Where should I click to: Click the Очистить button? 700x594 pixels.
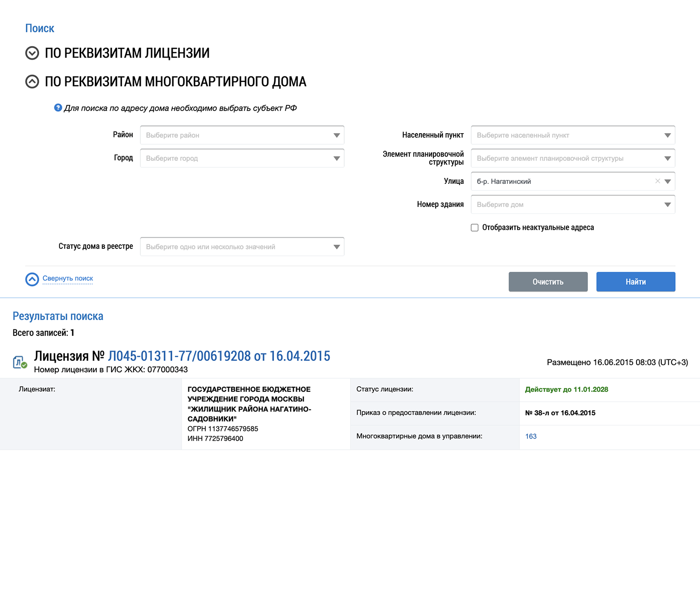click(x=548, y=282)
